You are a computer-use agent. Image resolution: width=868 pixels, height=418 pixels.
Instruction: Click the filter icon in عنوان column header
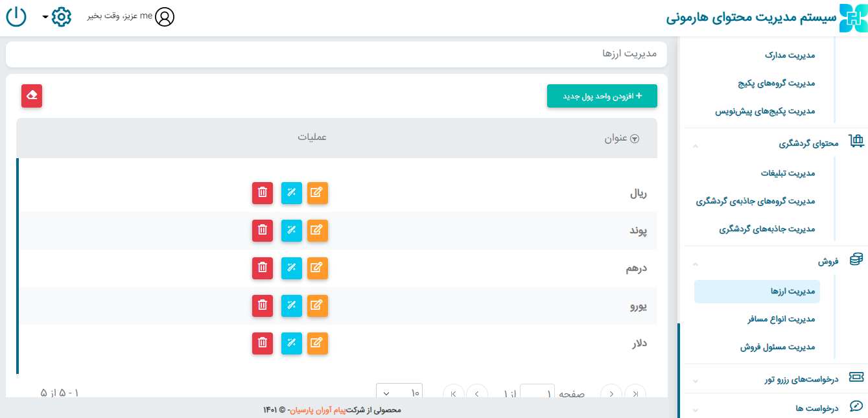coord(635,138)
